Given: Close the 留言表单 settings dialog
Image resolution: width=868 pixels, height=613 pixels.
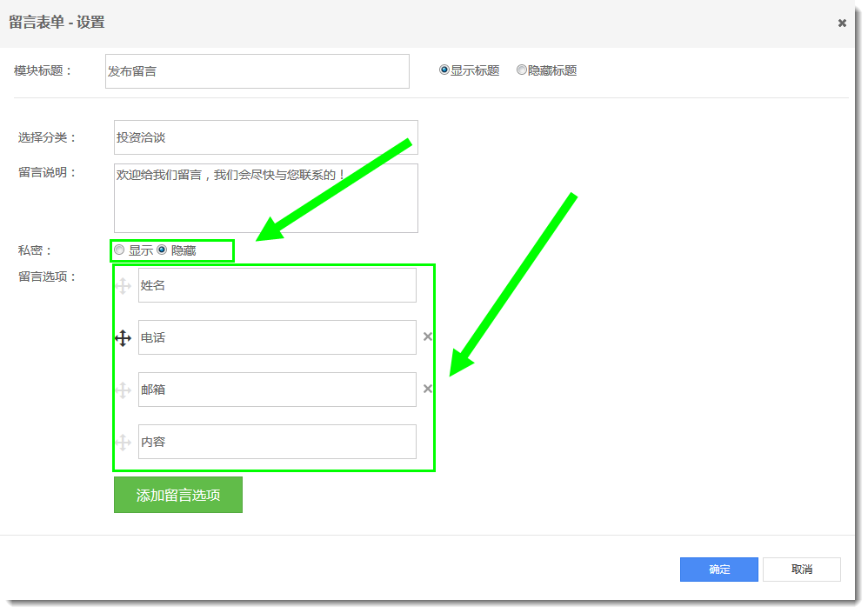Looking at the screenshot, I should (842, 23).
